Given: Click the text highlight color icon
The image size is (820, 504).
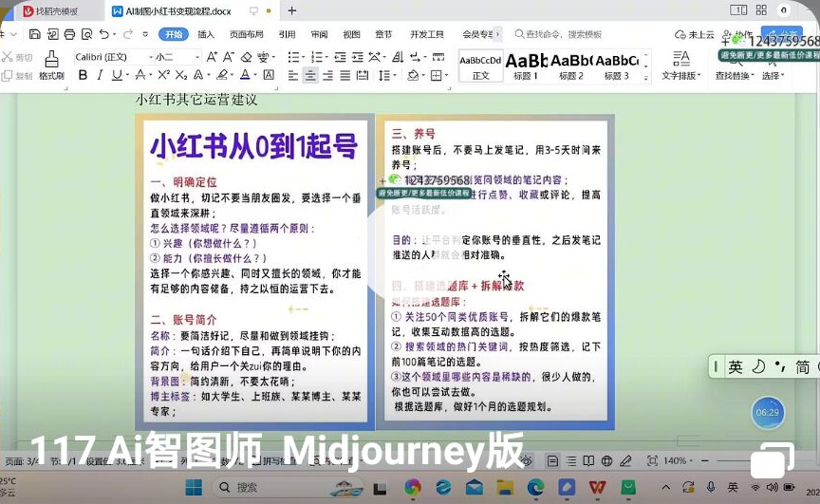Looking at the screenshot, I should pyautogui.click(x=222, y=75).
